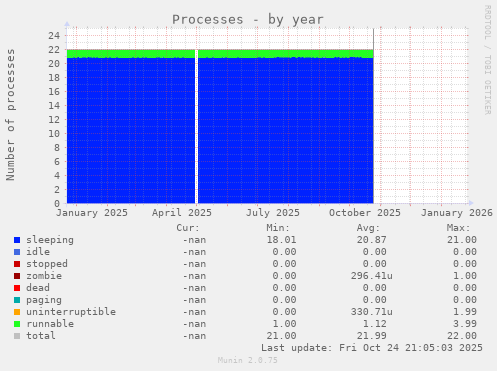Viewport: 497px width, 371px height.
Task: Click the 'uninterruptible' legend label
Action: click(x=71, y=312)
